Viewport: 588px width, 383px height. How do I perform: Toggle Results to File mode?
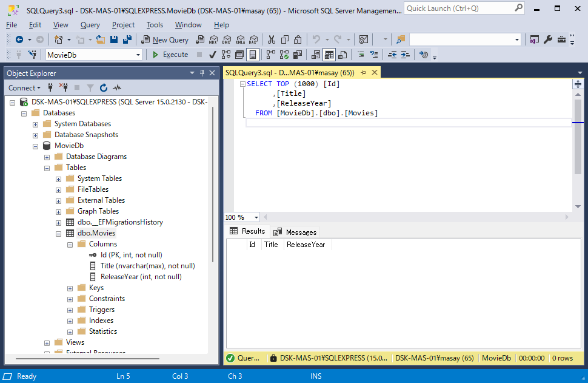(x=342, y=55)
